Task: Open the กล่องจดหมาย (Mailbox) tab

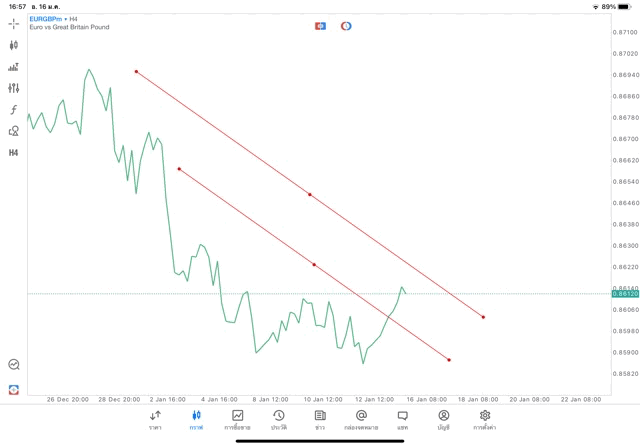Action: (361, 419)
